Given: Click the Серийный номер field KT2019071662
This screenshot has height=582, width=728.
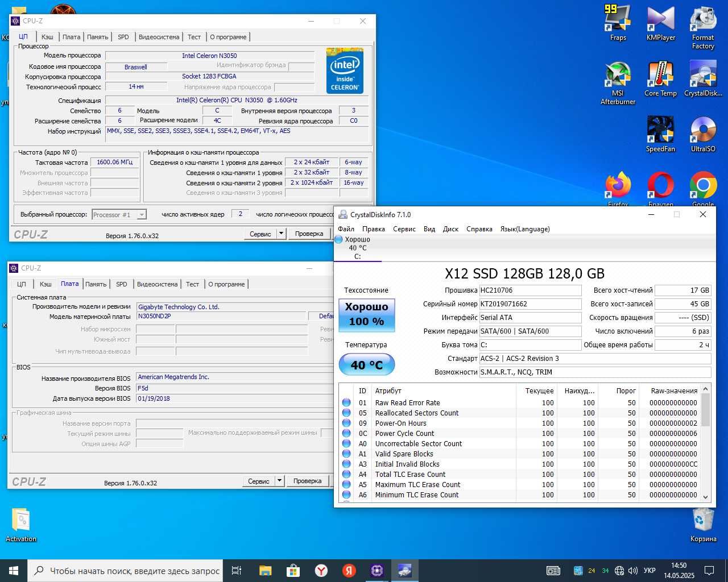Looking at the screenshot, I should click(530, 304).
